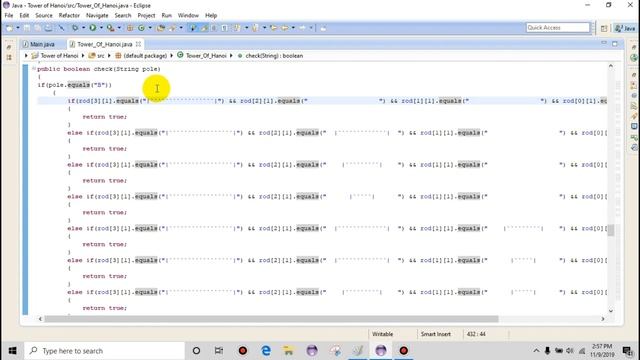Open File Explorer from the taskbar
Screen dimensions: 640x360
288,351
